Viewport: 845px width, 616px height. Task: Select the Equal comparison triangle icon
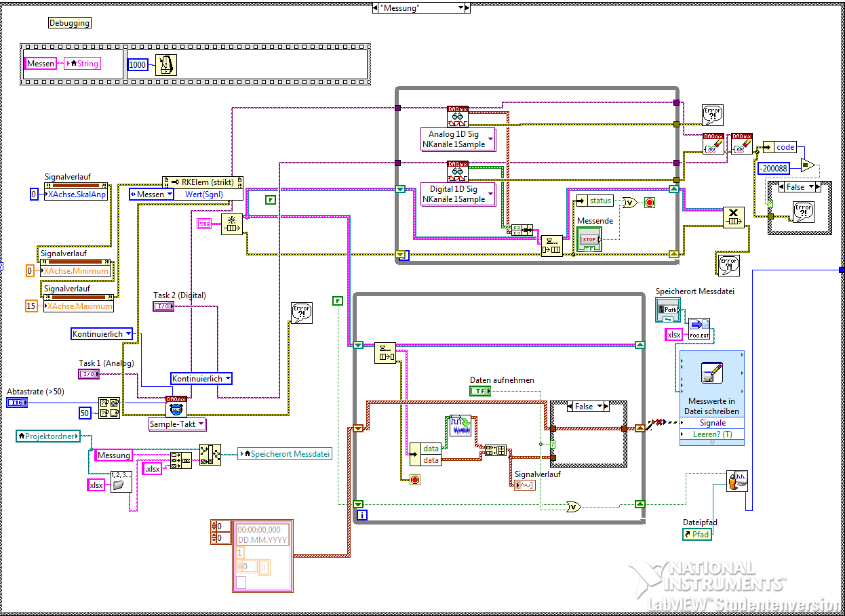click(x=807, y=165)
